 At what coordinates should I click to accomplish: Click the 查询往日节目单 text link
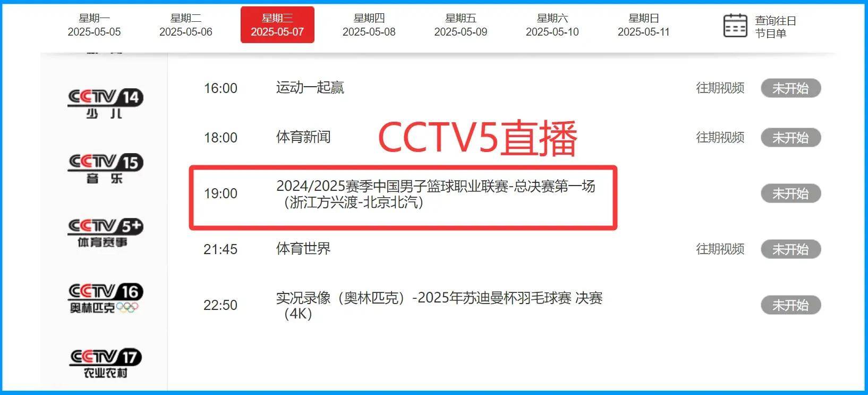[x=776, y=27]
